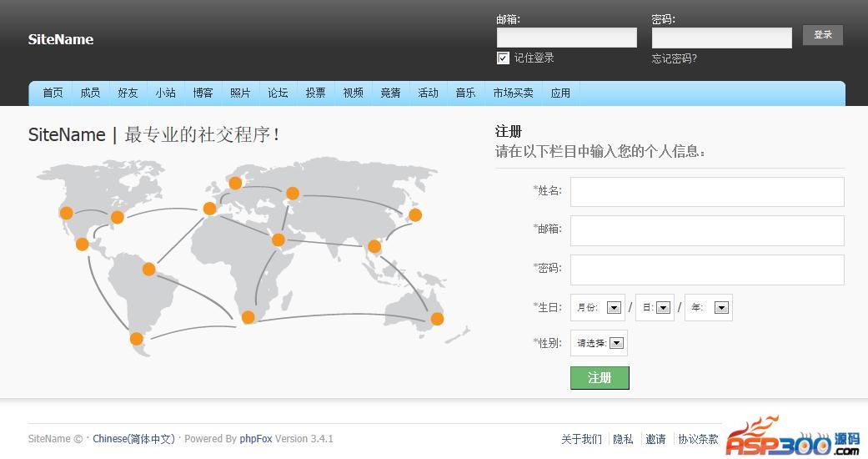
Task: Follow the 忘记密码? forgot password link
Action: pyautogui.click(x=674, y=58)
